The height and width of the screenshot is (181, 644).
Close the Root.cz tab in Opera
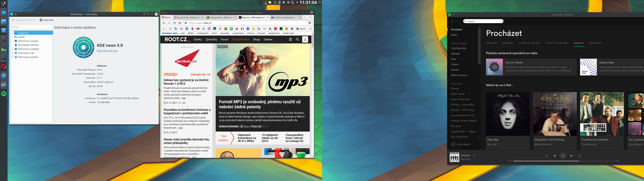click(267, 17)
